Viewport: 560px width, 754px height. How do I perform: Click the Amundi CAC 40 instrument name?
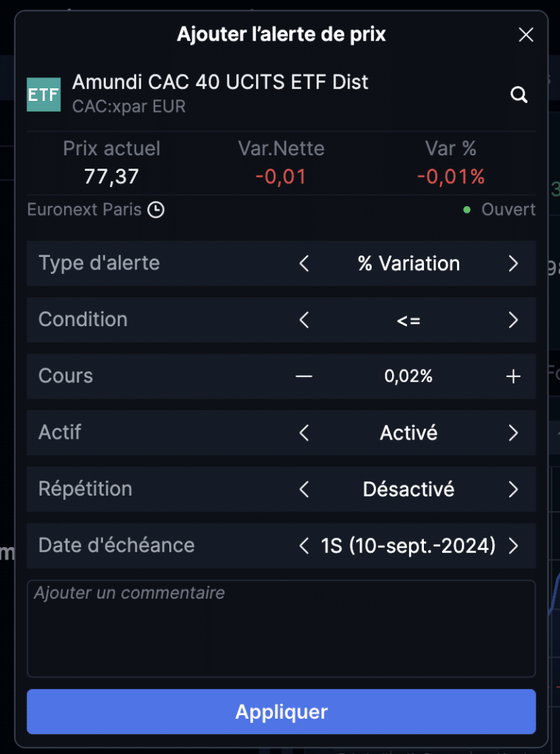click(x=220, y=82)
